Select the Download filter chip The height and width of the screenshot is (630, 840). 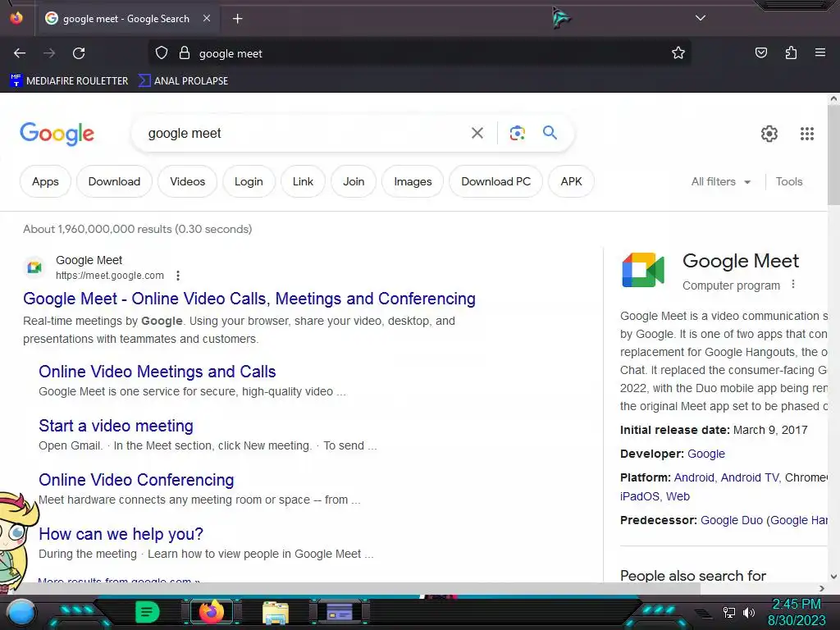(x=114, y=181)
